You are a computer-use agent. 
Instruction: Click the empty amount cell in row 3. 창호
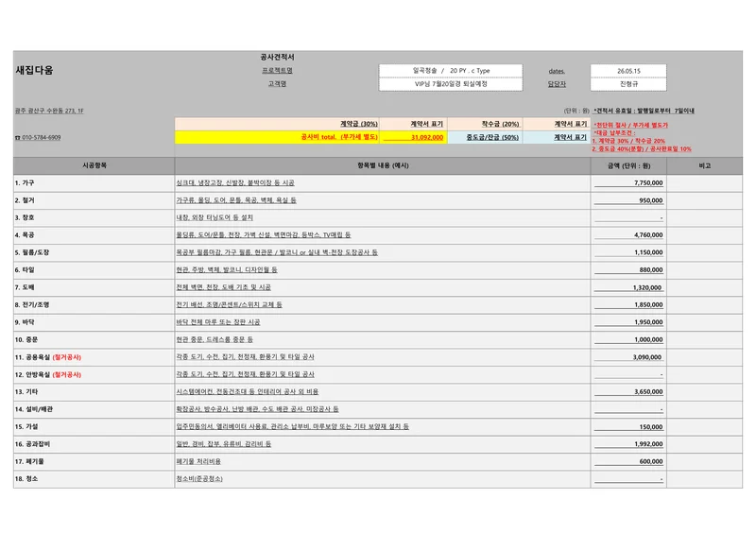coord(628,218)
